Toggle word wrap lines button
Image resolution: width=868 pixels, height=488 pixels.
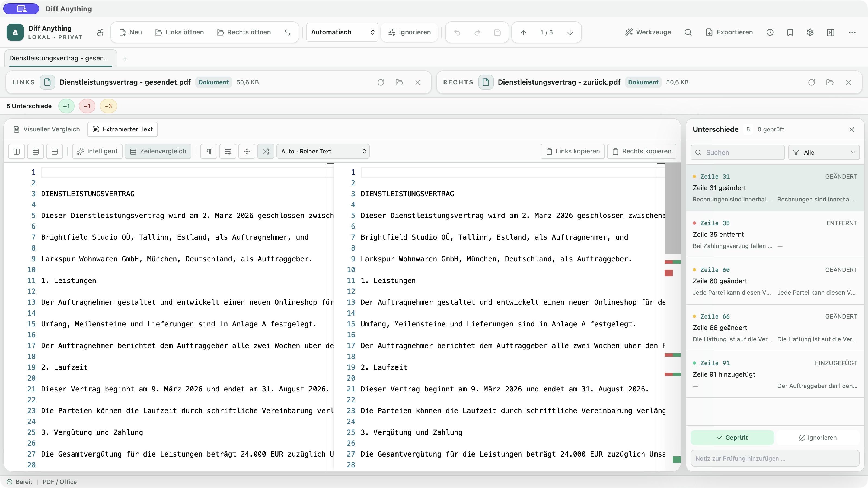tap(228, 152)
